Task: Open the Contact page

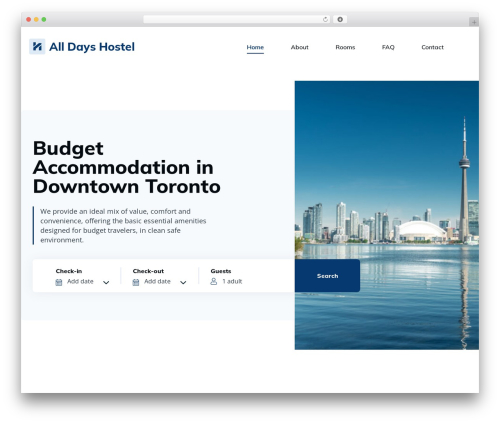Action: (432, 47)
